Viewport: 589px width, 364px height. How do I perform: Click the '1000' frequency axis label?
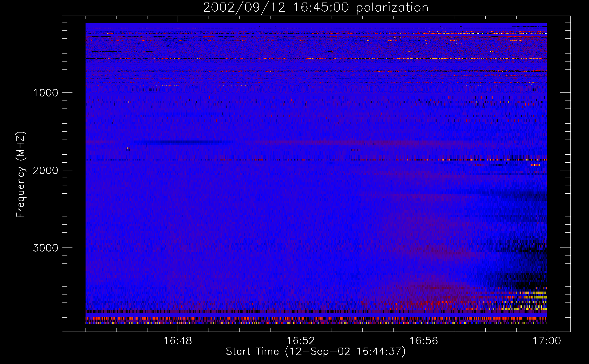click(x=46, y=93)
